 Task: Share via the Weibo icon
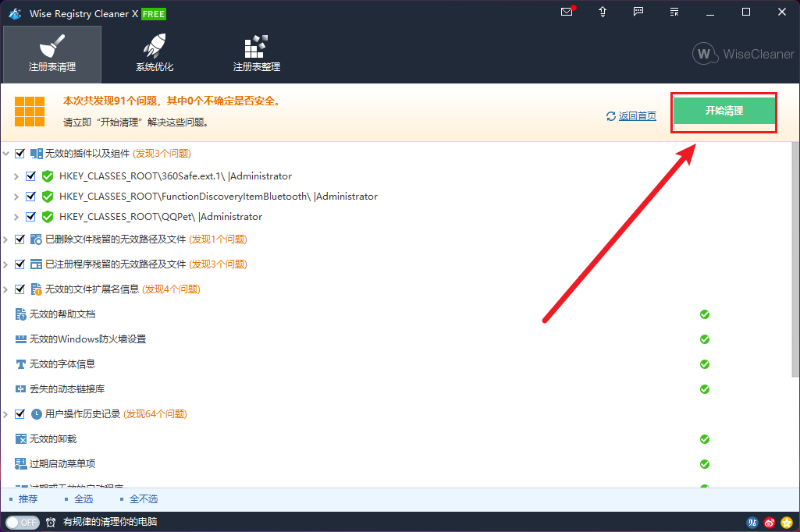(x=770, y=523)
